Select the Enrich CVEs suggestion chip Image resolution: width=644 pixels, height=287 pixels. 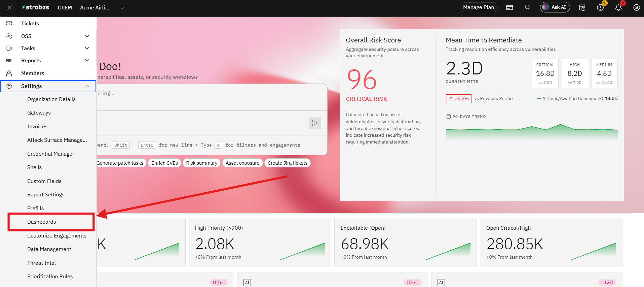(x=164, y=163)
